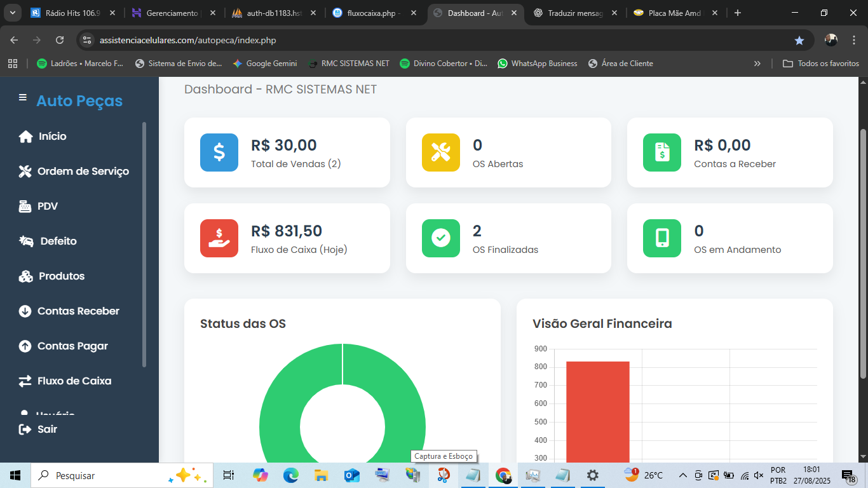Open the tab search dropdown arrow
Screen dimensions: 868x488
[x=13, y=13]
